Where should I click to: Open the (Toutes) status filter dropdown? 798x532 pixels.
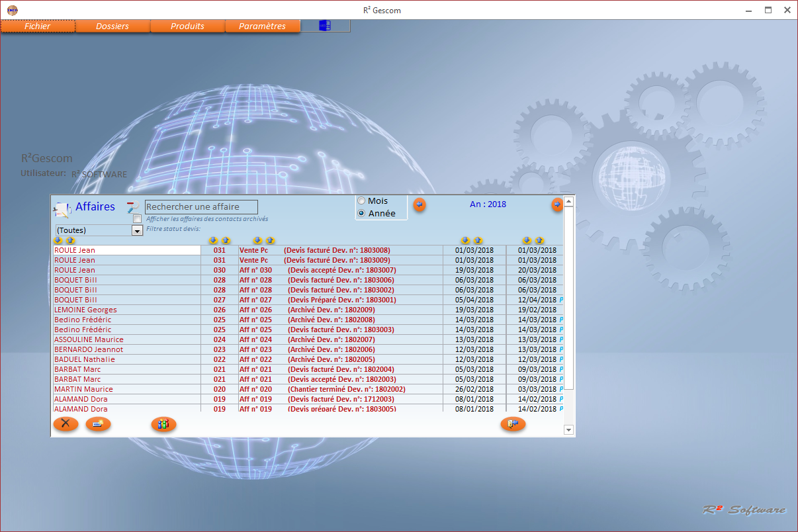tap(138, 230)
